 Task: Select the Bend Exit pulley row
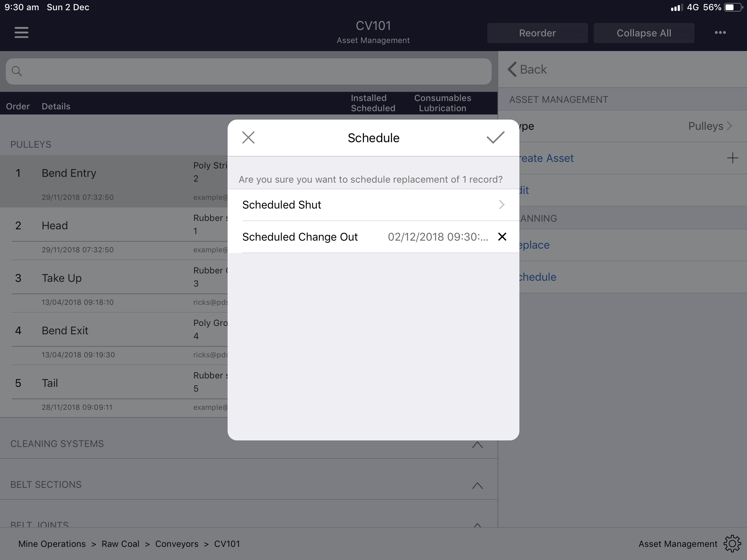pos(114,339)
